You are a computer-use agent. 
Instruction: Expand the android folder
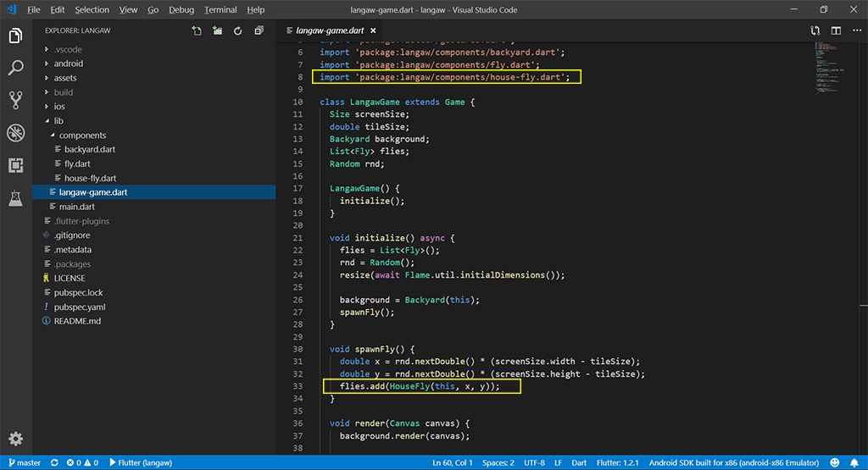pyautogui.click(x=68, y=64)
